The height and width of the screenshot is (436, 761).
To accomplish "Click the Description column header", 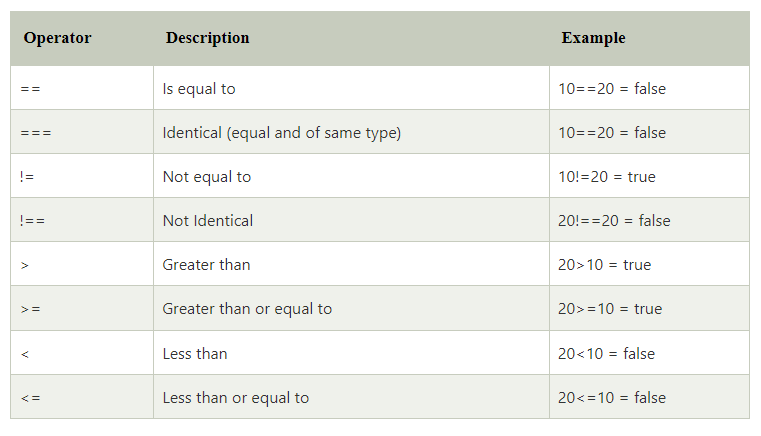I will [x=208, y=38].
